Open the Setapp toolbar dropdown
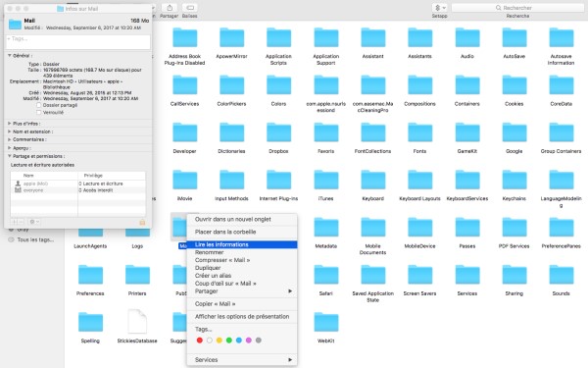Image resolution: width=588 pixels, height=368 pixels. tap(439, 8)
